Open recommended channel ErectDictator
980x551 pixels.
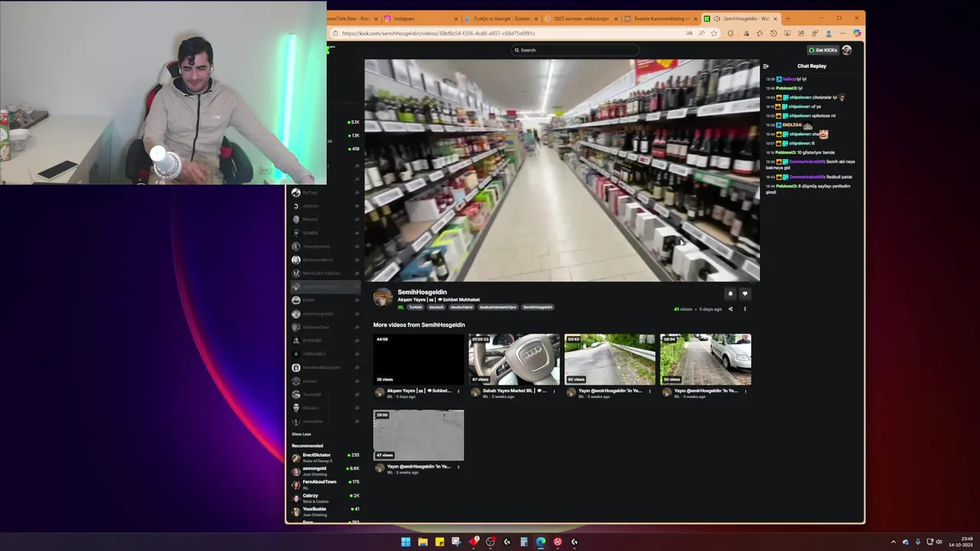[x=325, y=457]
